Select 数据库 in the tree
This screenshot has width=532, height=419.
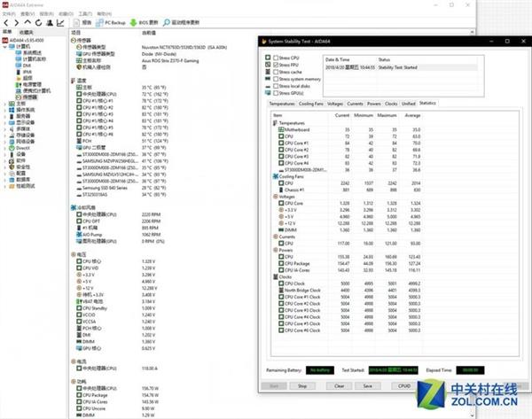point(20,180)
